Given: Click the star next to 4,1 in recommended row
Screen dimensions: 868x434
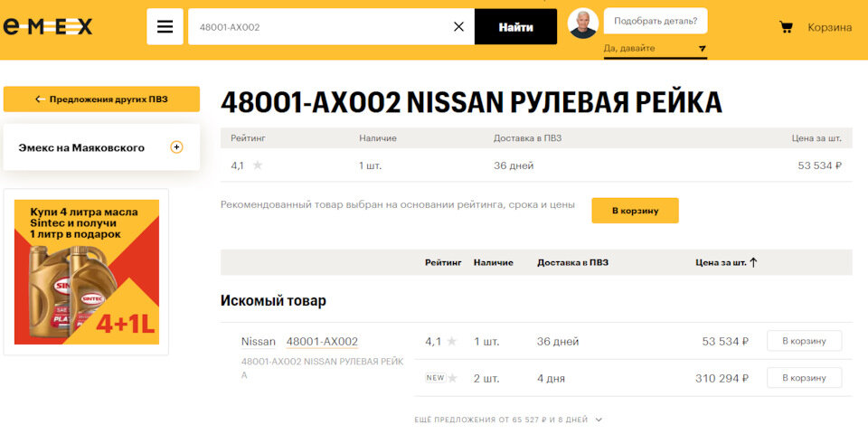Looking at the screenshot, I should (x=258, y=165).
